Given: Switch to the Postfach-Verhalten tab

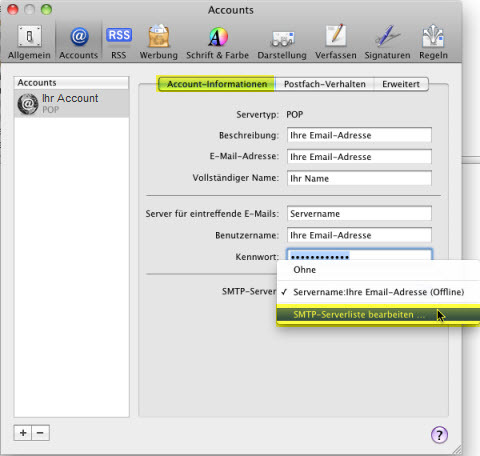Looking at the screenshot, I should 325,84.
